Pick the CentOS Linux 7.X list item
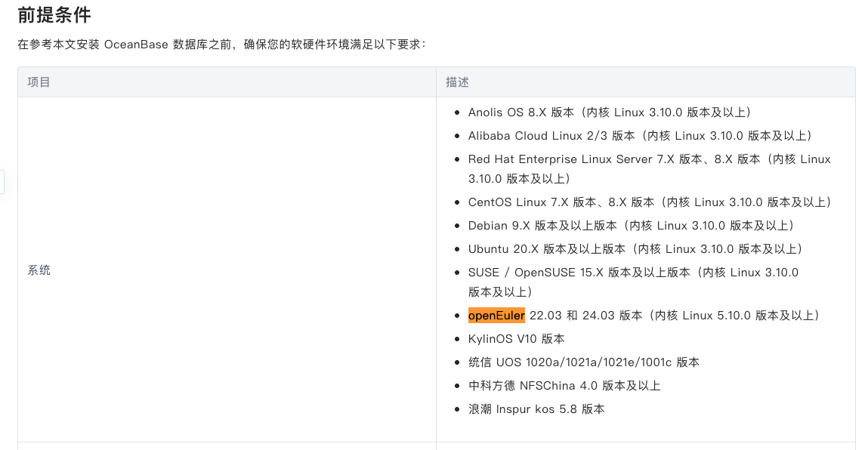This screenshot has height=450, width=868. (x=650, y=202)
